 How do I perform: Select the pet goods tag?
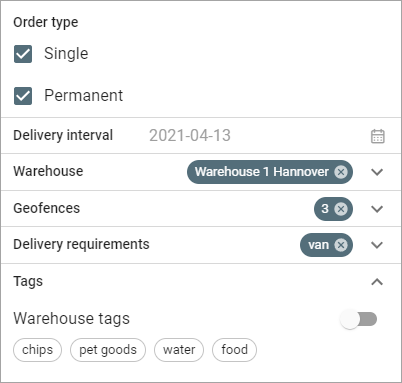[x=108, y=350]
